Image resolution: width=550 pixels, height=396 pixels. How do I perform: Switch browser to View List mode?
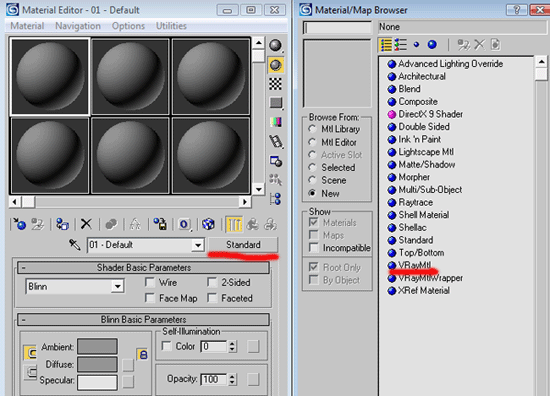[386, 45]
